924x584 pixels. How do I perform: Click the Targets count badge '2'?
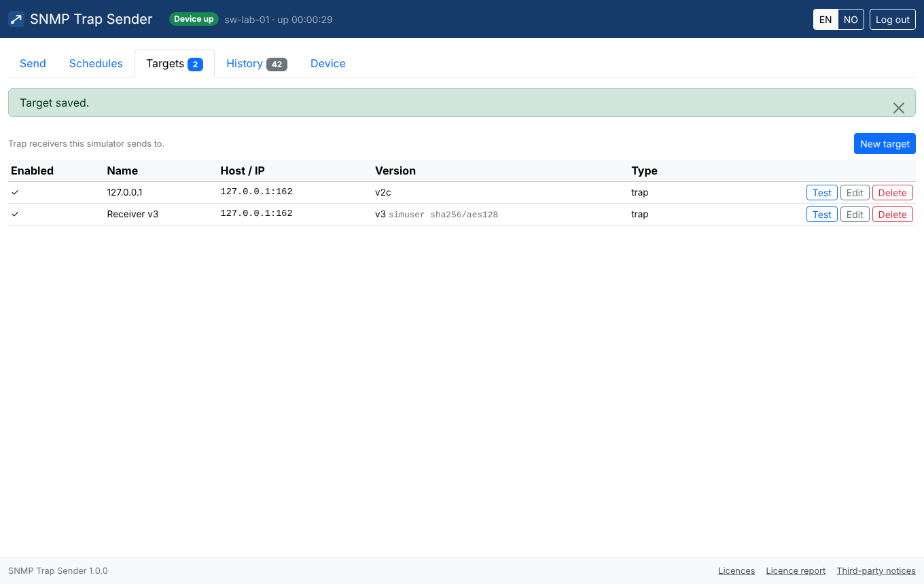pos(195,65)
